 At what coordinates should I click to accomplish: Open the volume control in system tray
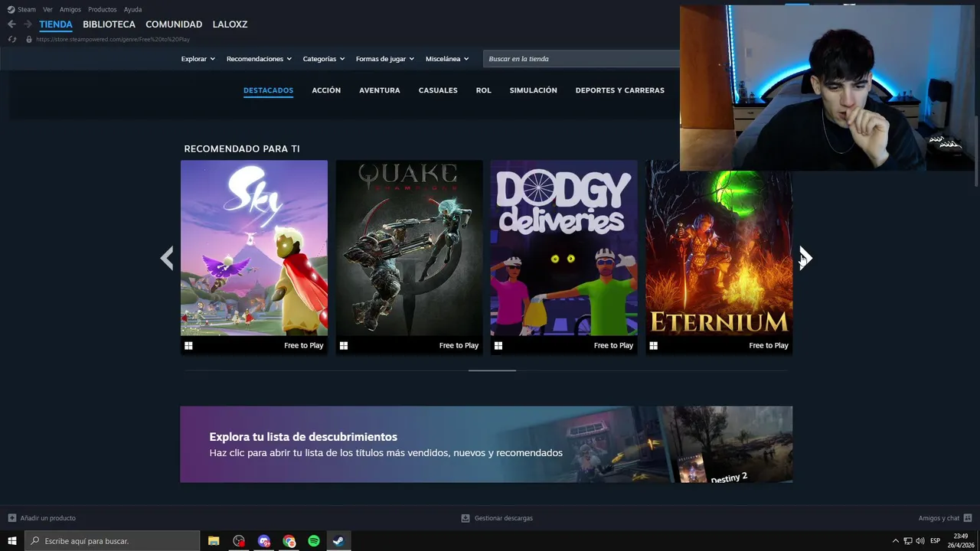click(920, 541)
